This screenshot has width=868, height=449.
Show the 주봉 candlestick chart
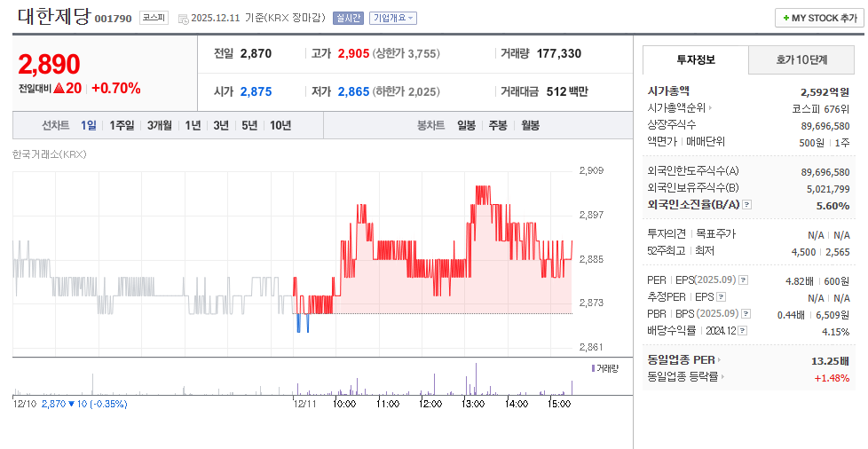[x=498, y=126]
